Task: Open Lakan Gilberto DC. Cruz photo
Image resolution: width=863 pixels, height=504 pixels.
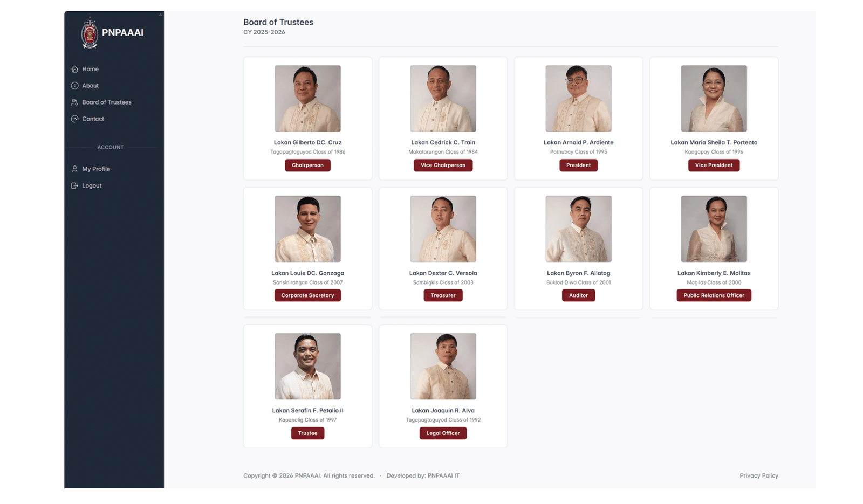Action: pyautogui.click(x=307, y=99)
